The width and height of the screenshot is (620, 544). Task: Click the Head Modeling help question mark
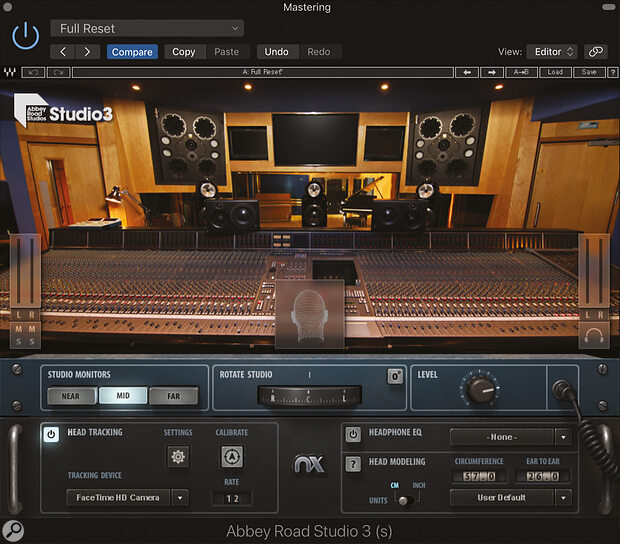point(353,464)
